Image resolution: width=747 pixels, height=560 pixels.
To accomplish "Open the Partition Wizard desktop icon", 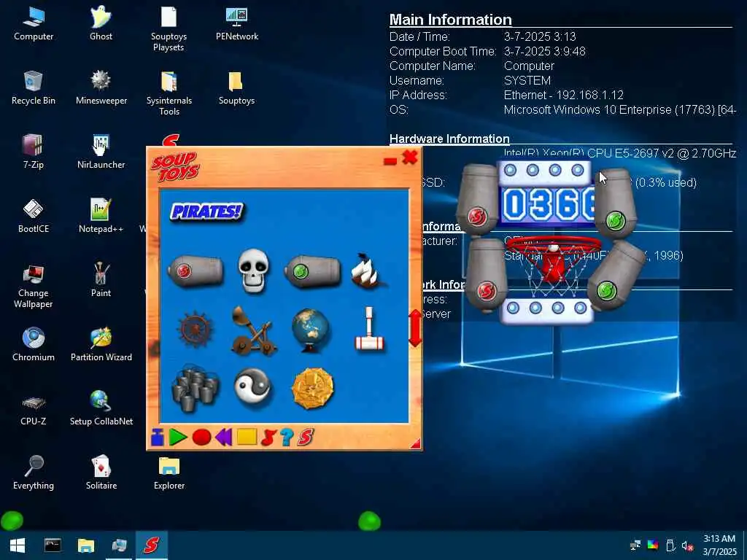I will (101, 345).
